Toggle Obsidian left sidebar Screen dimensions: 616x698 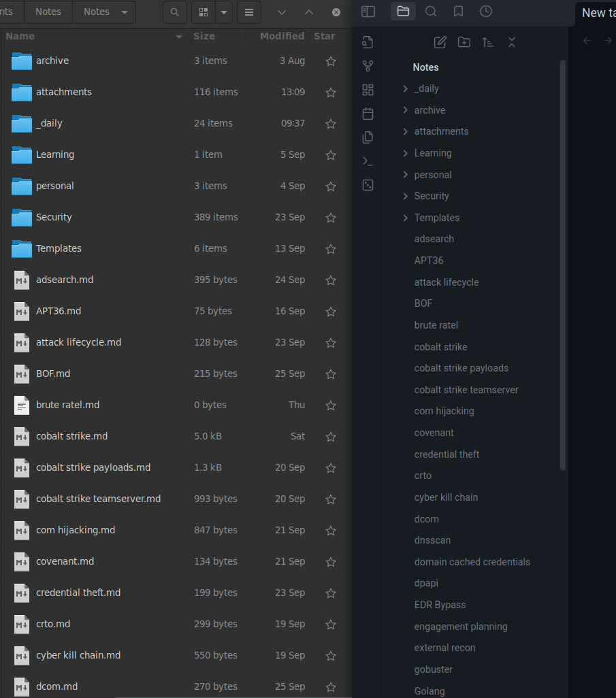tap(368, 12)
